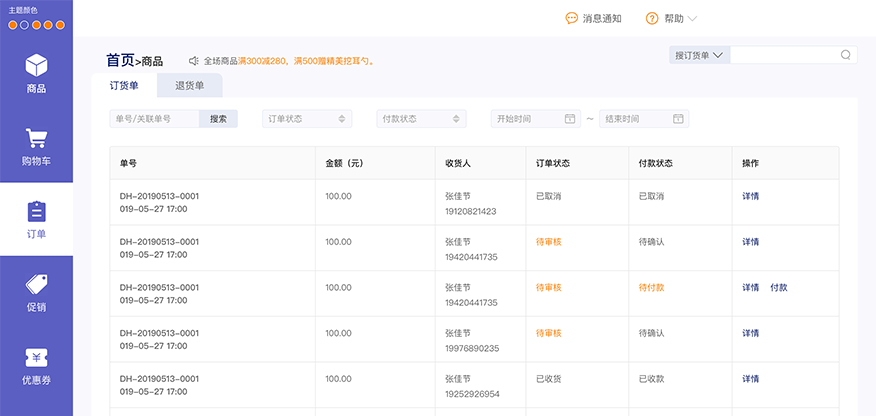
Task: Select the 订货单 tab
Action: (x=124, y=86)
